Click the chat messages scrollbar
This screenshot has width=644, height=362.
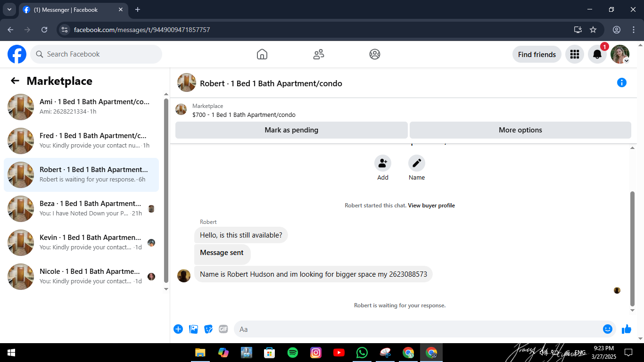click(x=633, y=248)
